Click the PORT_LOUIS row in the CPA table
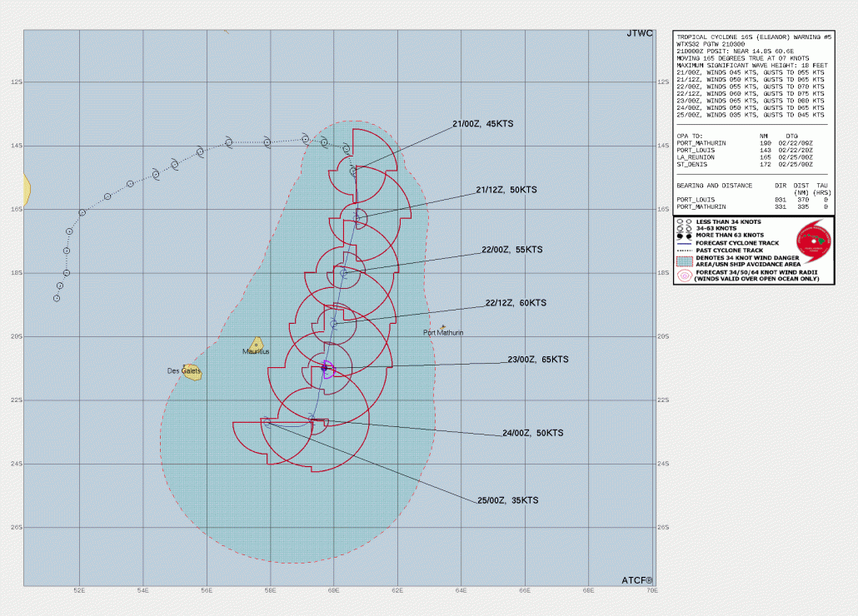858x616 pixels. tap(745, 151)
